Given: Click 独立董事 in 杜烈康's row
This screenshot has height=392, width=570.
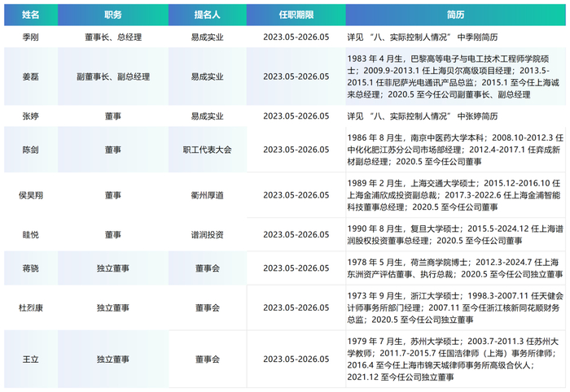Looking at the screenshot, I should point(113,307).
